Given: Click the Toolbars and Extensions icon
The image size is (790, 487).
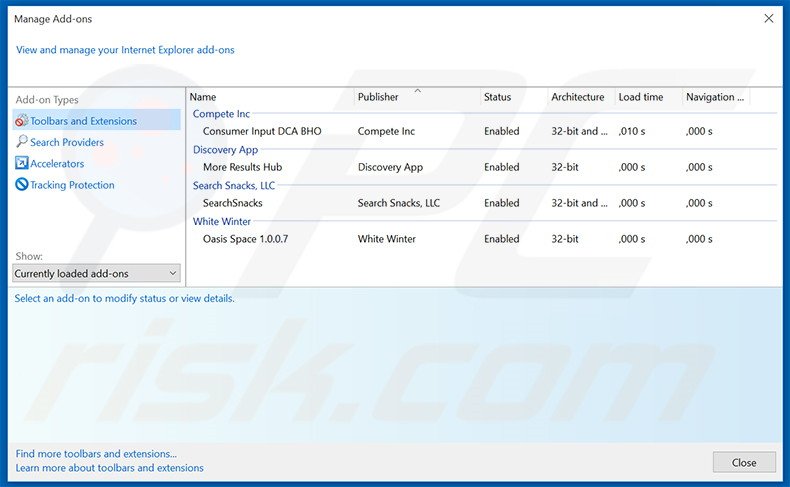Looking at the screenshot, I should [x=22, y=121].
